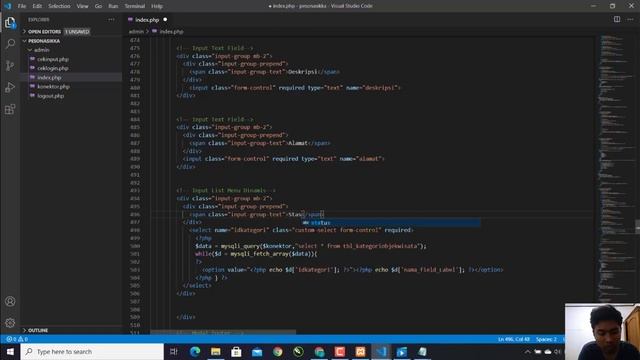
Task: Click line number 498 in the gutter
Action: 135,230
